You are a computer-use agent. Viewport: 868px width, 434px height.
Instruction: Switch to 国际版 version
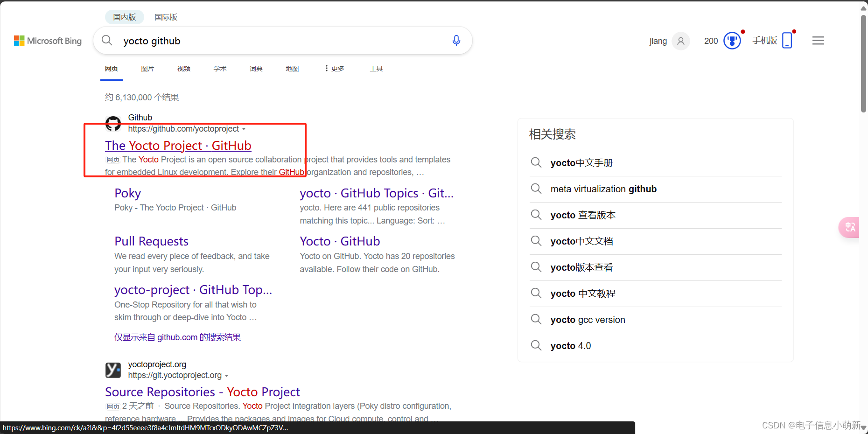coord(166,17)
